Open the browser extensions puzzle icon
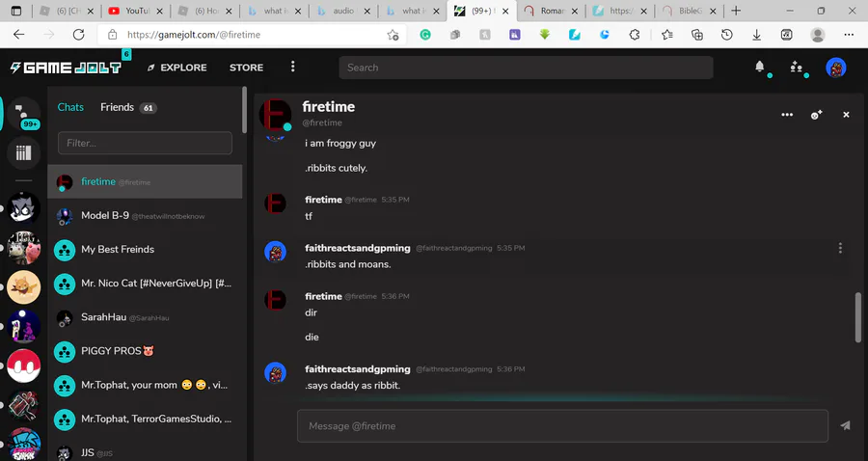 [635, 35]
